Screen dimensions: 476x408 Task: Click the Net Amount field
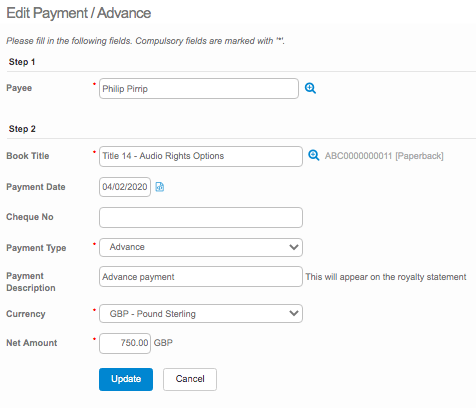pyautogui.click(x=125, y=343)
